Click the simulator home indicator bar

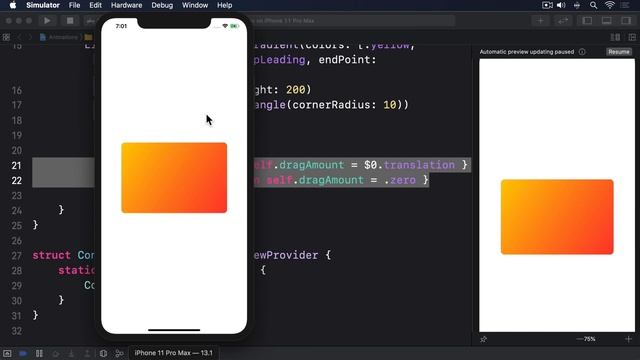coord(174,330)
